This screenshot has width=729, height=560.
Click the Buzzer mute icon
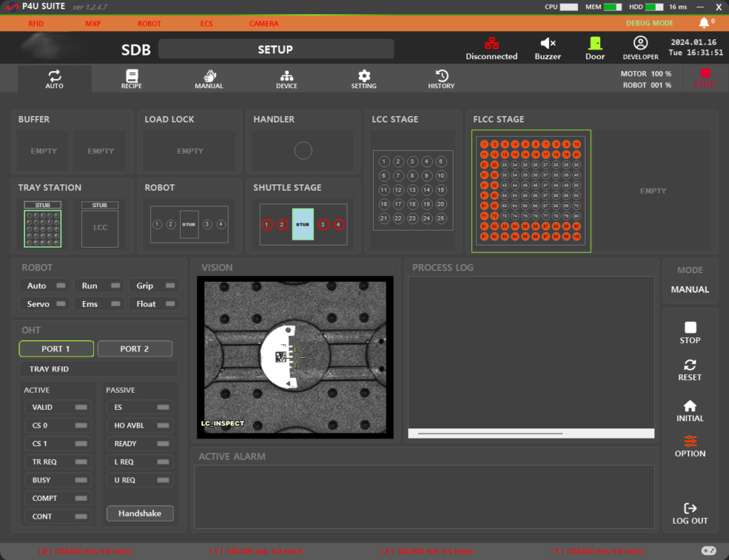point(547,44)
